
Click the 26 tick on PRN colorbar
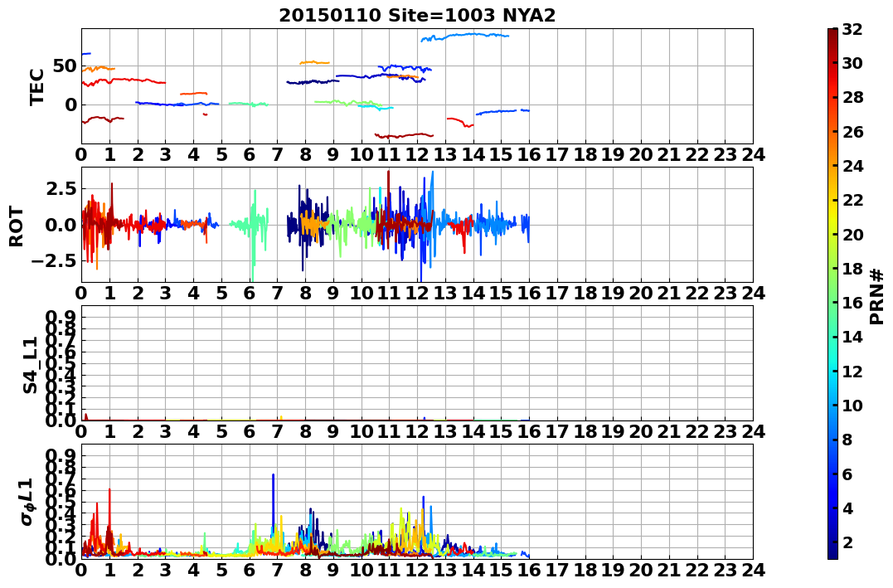coord(852,132)
